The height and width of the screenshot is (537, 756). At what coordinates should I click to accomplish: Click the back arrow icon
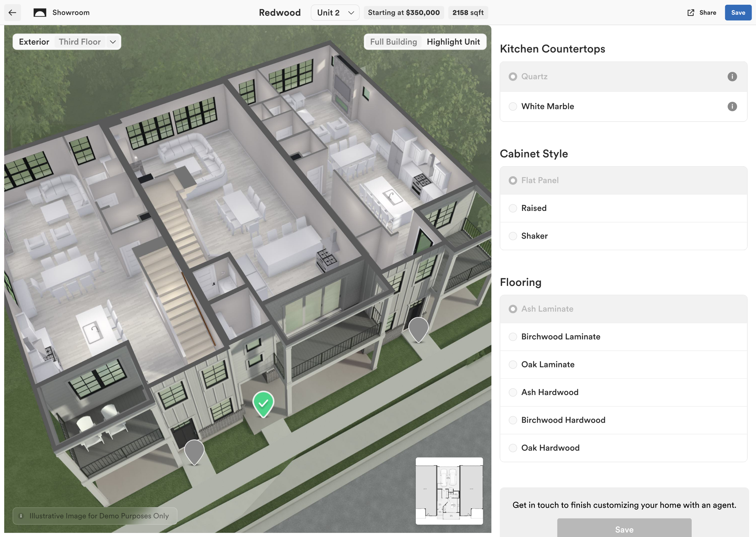coord(13,13)
